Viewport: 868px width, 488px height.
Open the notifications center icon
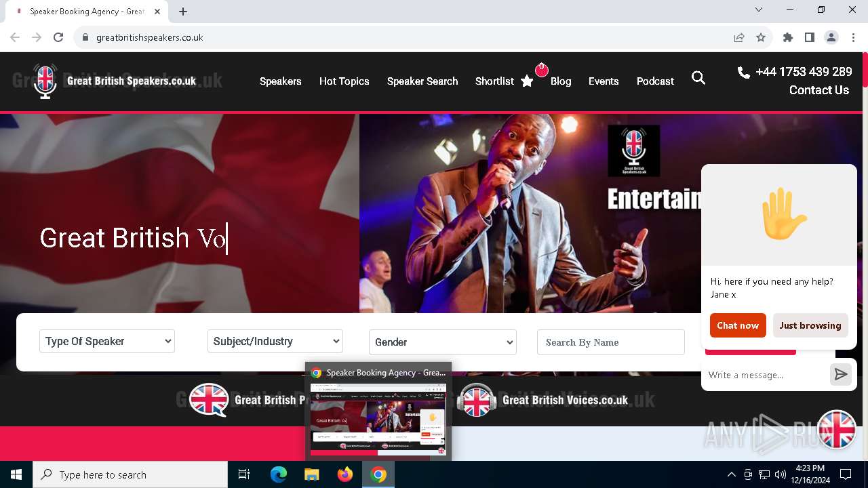846,474
